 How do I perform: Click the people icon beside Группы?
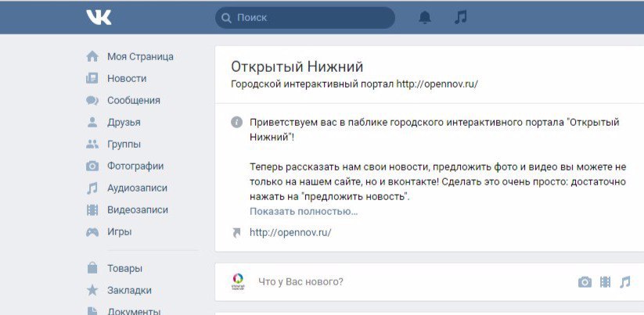click(x=92, y=144)
